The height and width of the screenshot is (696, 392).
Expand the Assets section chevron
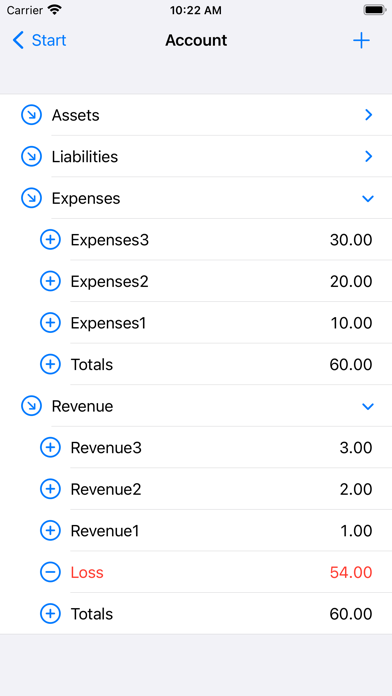(368, 115)
